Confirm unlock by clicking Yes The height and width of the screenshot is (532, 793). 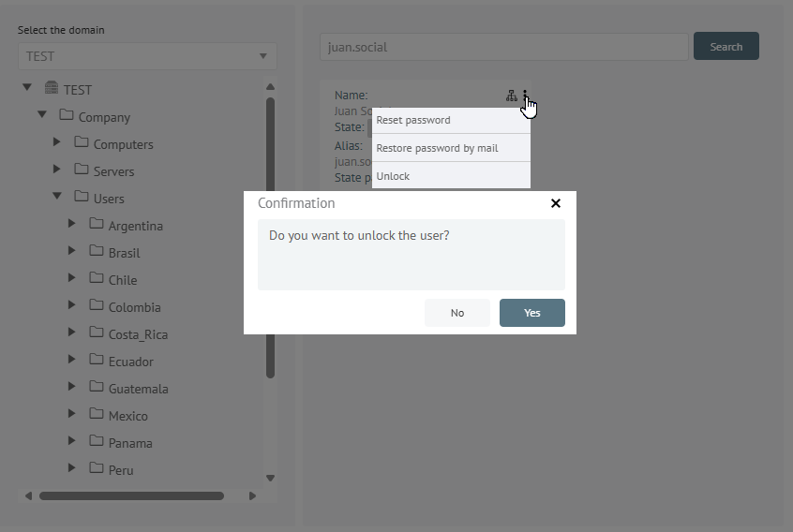(x=532, y=313)
